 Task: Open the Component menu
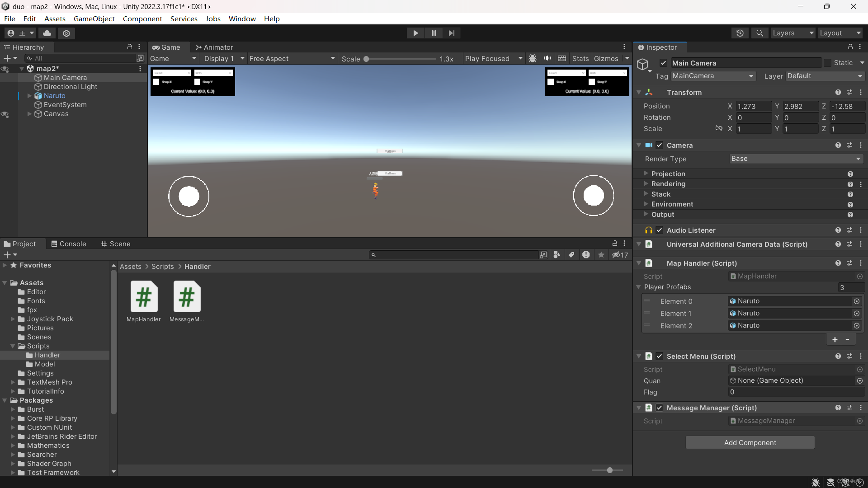pos(142,19)
